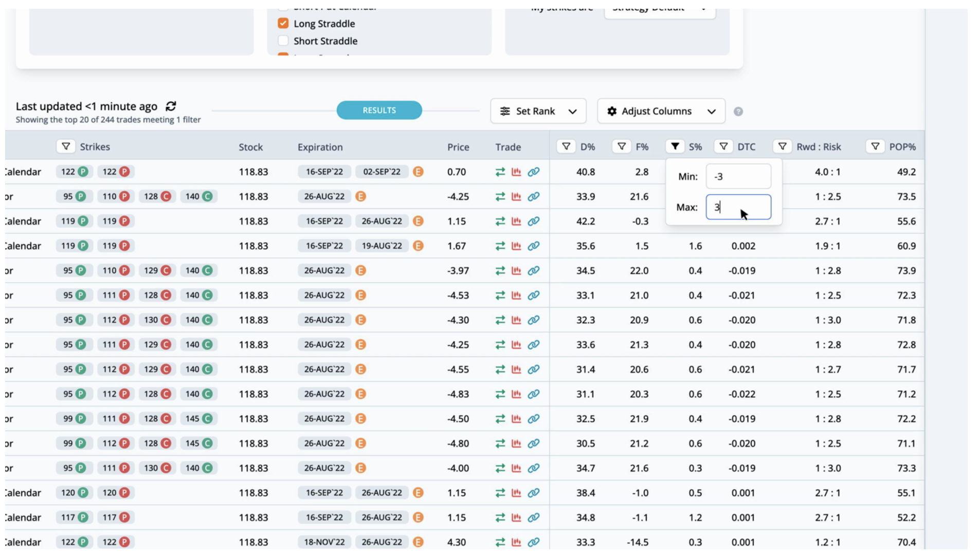Sort by the Expiration column header
Viewport: 980px width, 558px height.
[320, 147]
